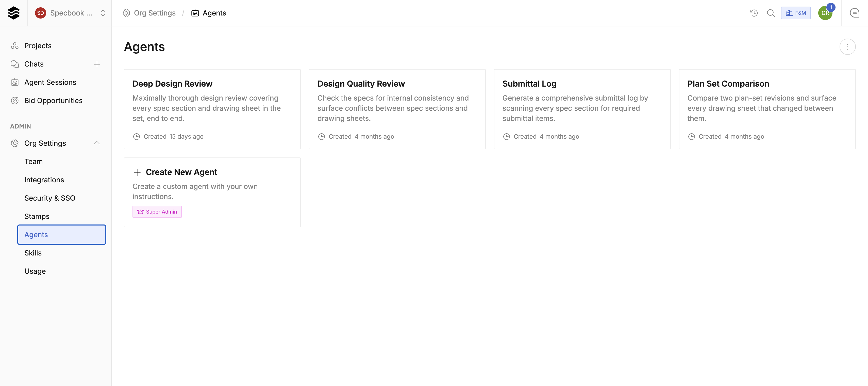Click the clock icon on Submittal Log
This screenshot has height=386, width=868.
[x=506, y=137]
